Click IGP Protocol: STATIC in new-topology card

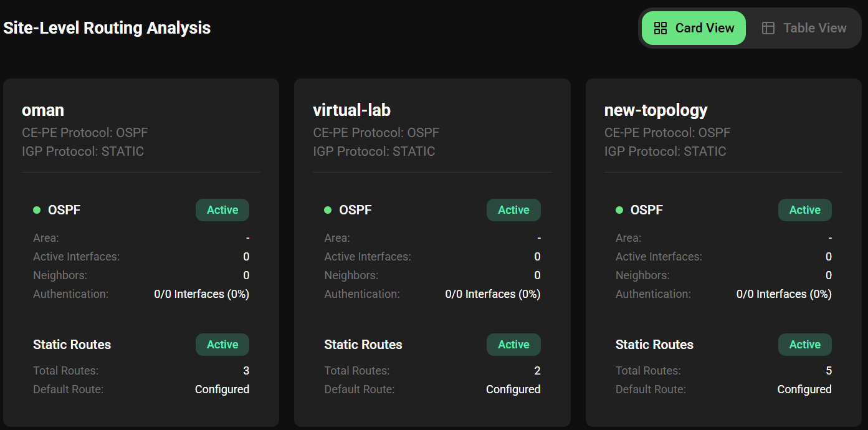coord(665,151)
